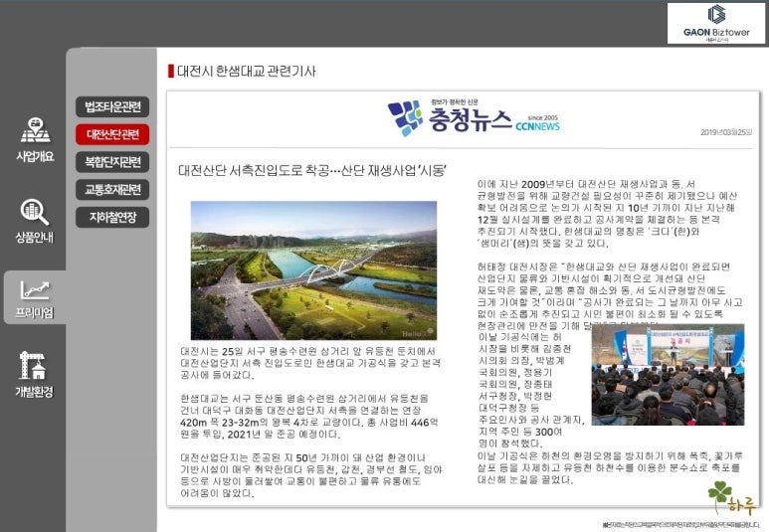Click text 이날 기공식에는 허 beside photo

click(x=520, y=337)
